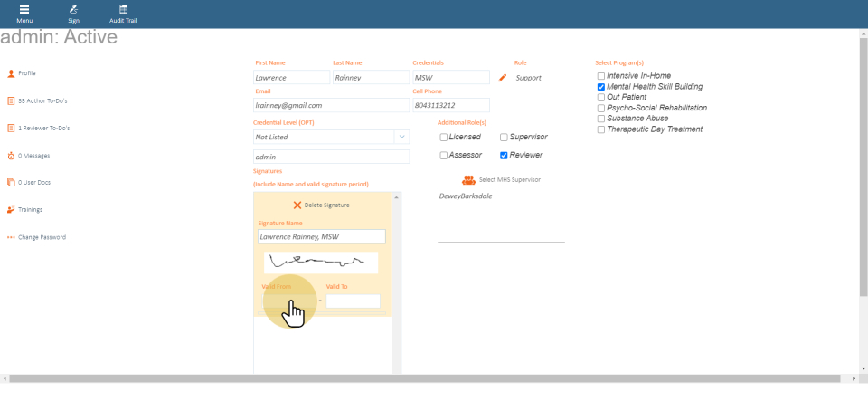The image size is (868, 401).
Task: Click the orange pencil edit Role icon
Action: (503, 78)
